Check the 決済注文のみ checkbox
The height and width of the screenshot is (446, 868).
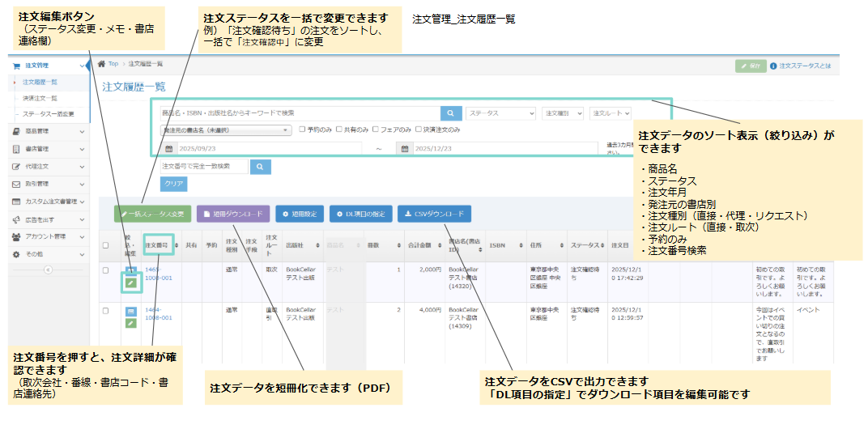tap(419, 130)
